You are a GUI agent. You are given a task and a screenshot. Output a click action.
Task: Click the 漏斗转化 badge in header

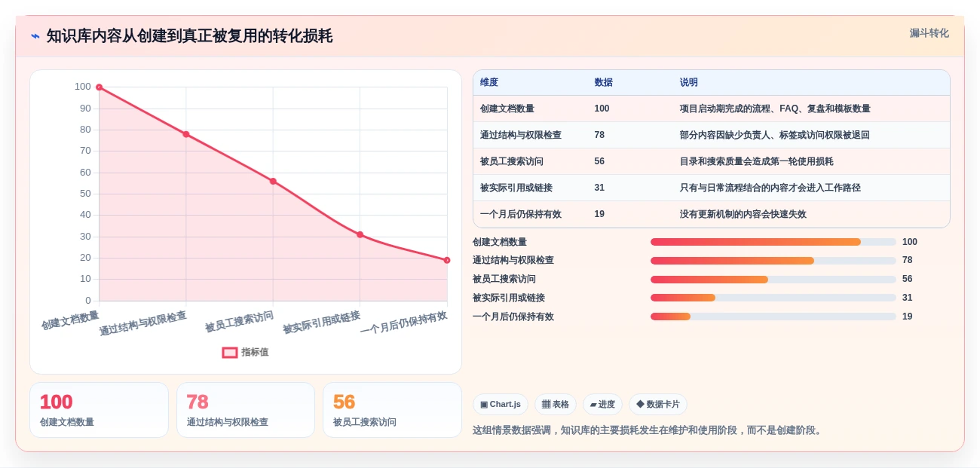(x=929, y=33)
